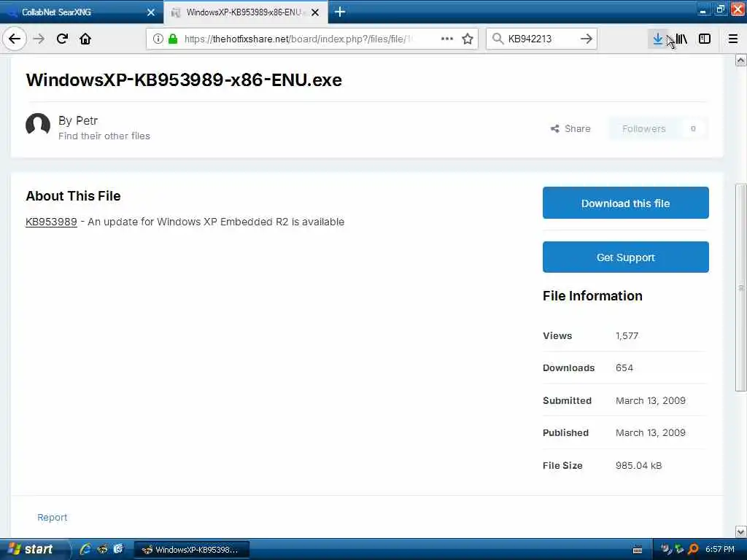Go back to the previous page
The width and height of the screenshot is (747, 560).
[15, 39]
